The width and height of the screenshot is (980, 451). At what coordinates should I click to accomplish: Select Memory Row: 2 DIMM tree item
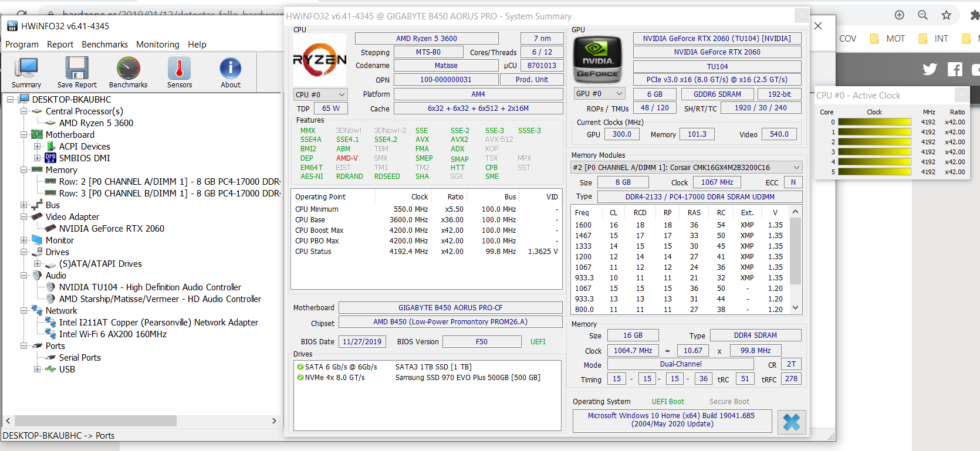point(169,182)
